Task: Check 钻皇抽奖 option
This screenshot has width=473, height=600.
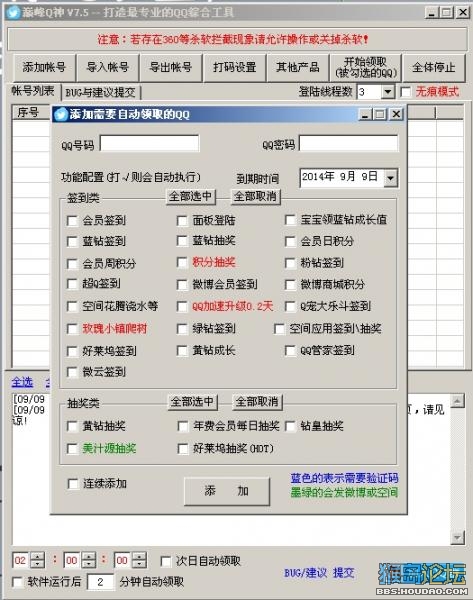Action: coord(290,426)
